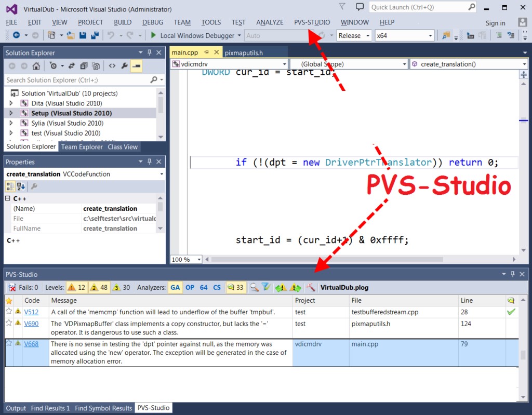This screenshot has width=532, height=415.
Task: Star the V512 warning as favorite
Action: point(9,311)
